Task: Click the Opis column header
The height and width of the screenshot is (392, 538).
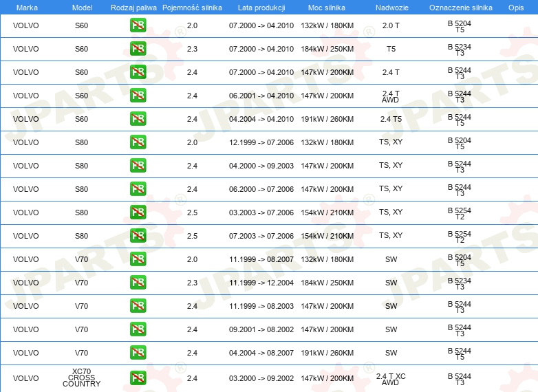Action: [x=516, y=8]
